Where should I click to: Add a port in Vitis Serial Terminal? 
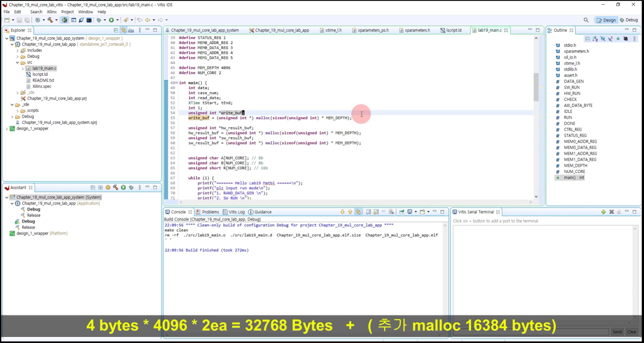tap(603, 212)
